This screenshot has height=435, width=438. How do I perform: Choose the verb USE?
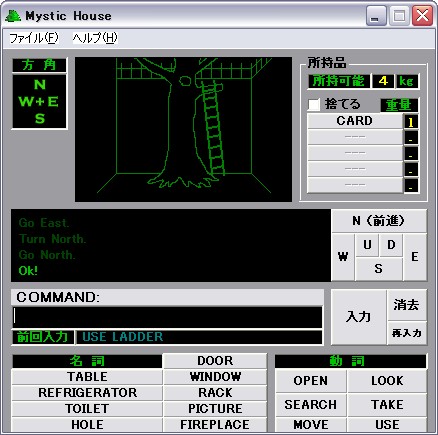click(x=387, y=425)
